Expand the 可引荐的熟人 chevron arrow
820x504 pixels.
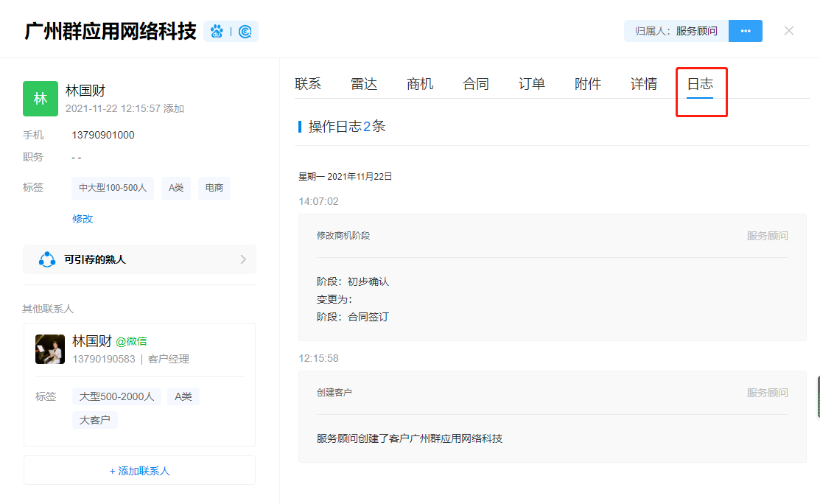(243, 259)
